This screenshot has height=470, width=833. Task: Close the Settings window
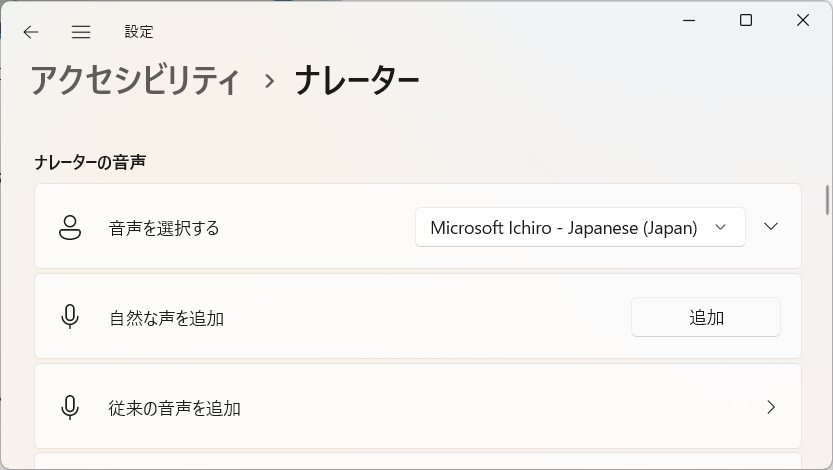(x=803, y=20)
